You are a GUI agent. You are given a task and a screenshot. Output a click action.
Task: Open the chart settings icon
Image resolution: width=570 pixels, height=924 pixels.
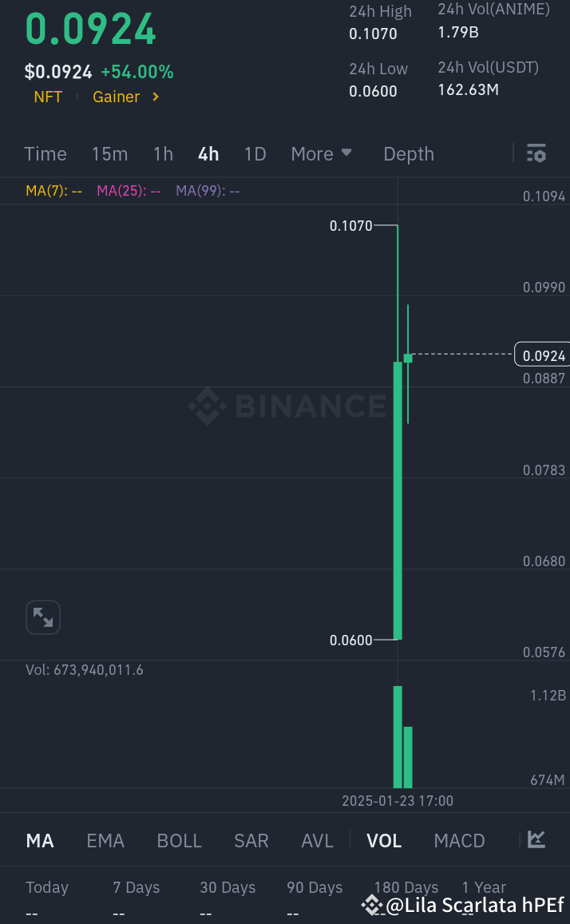536,153
